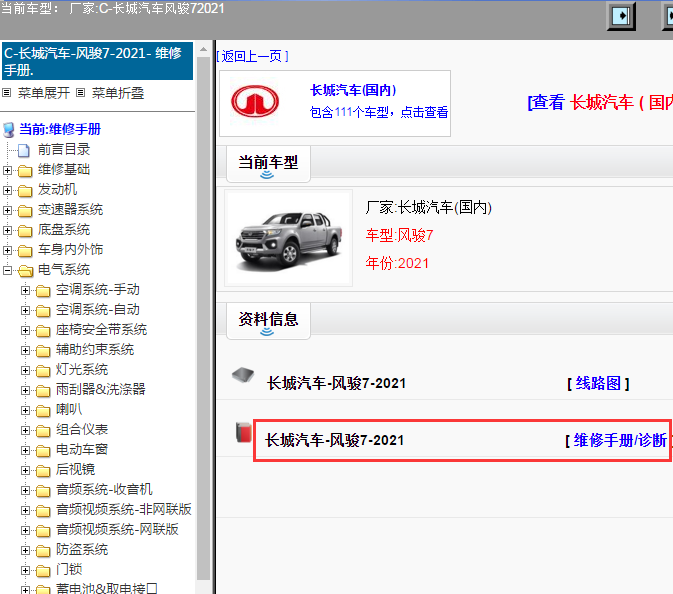Screen dimensions: 673x594
Task: Click the computer icon beside 当前:维修手册
Action: (x=9, y=130)
